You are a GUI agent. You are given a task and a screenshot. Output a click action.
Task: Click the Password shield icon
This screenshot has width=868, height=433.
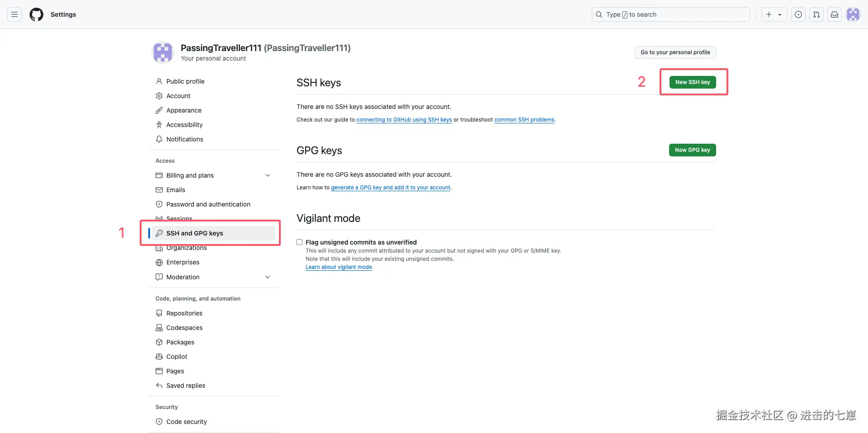coord(159,204)
